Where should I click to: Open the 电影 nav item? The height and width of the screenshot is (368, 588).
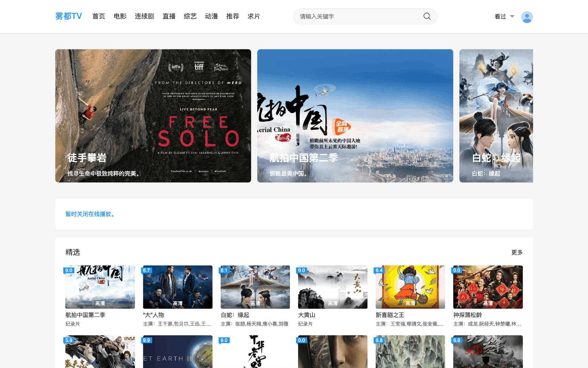pos(120,16)
